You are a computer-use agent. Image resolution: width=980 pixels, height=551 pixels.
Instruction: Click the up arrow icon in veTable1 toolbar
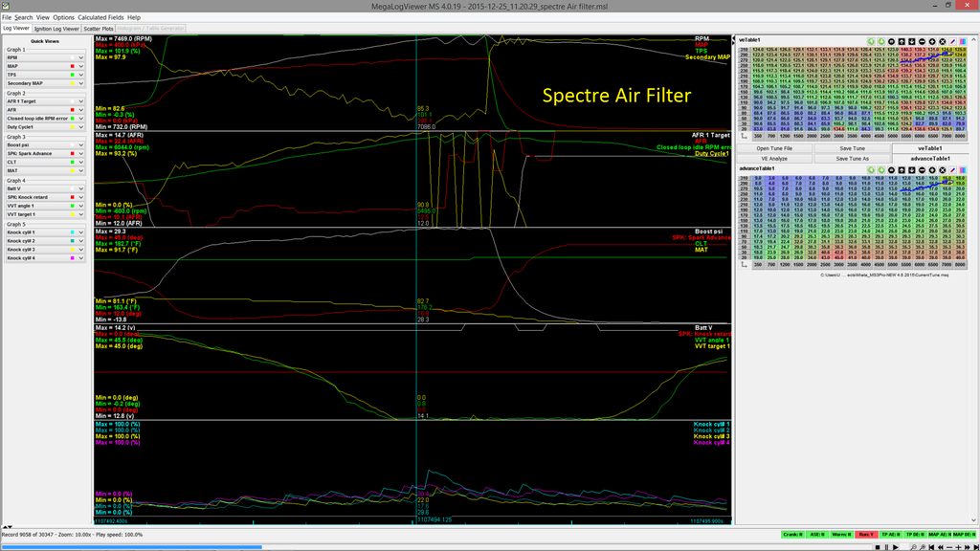(902, 41)
